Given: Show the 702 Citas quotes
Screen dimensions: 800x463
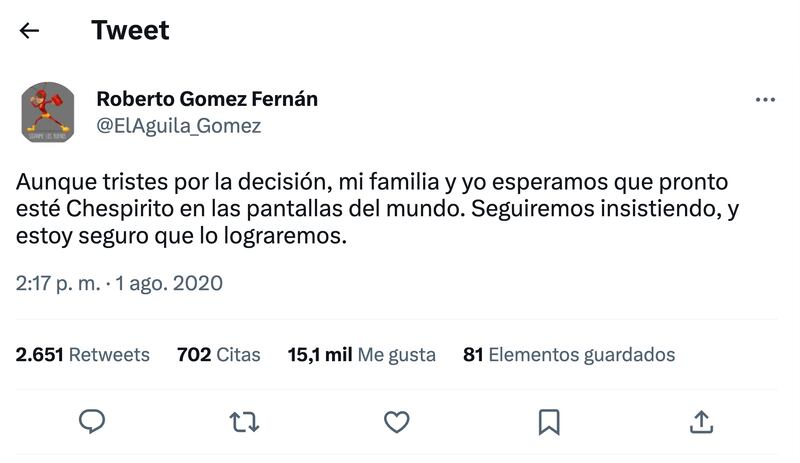Looking at the screenshot, I should (218, 354).
